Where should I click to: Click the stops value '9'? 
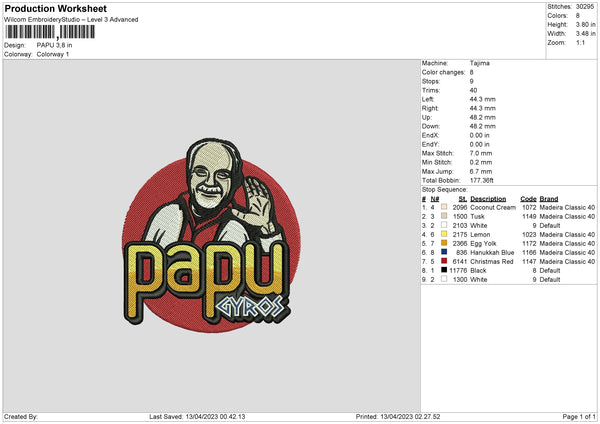[x=471, y=81]
